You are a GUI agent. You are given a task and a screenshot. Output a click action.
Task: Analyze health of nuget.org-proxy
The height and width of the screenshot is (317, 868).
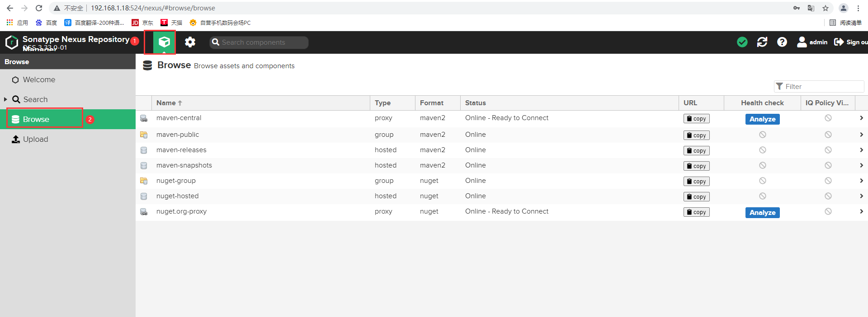tap(762, 213)
